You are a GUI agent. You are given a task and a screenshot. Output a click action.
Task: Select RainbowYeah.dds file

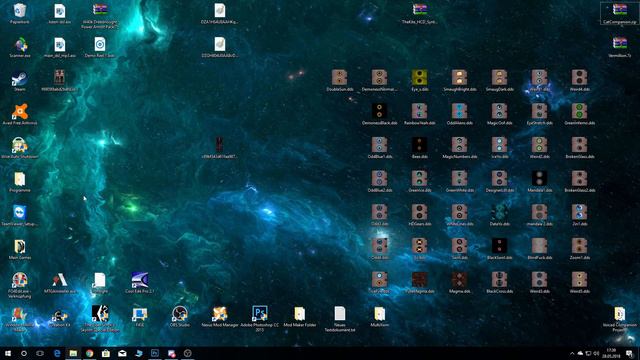(420, 114)
